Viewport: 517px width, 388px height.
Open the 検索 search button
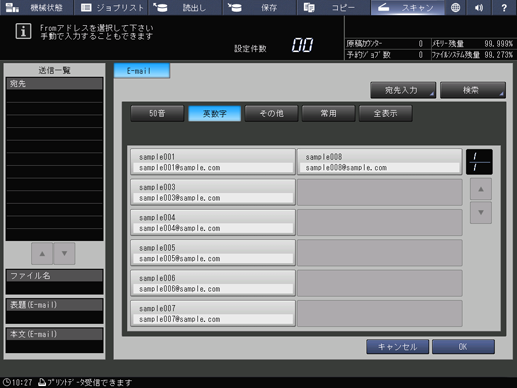473,90
